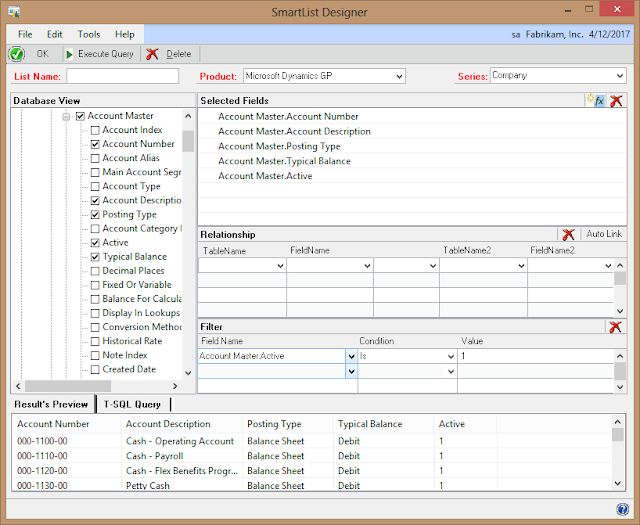Click the red X Delete icon in toolbar

pyautogui.click(x=152, y=54)
